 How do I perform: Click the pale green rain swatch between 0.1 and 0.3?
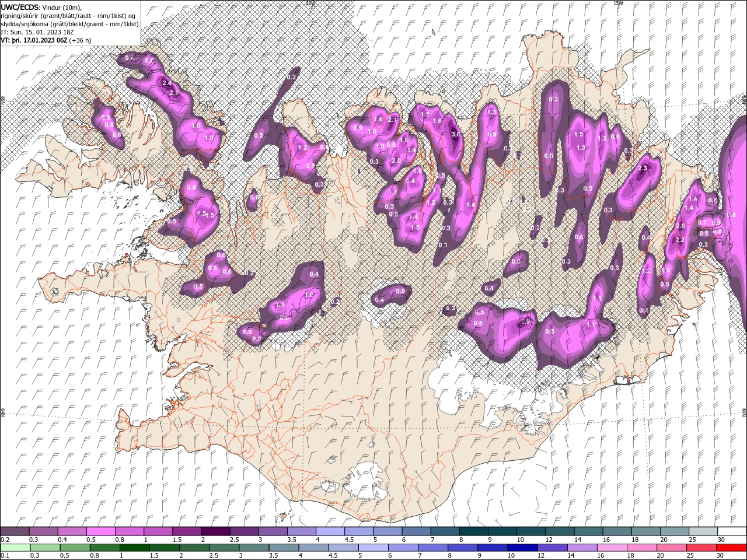tap(15, 548)
